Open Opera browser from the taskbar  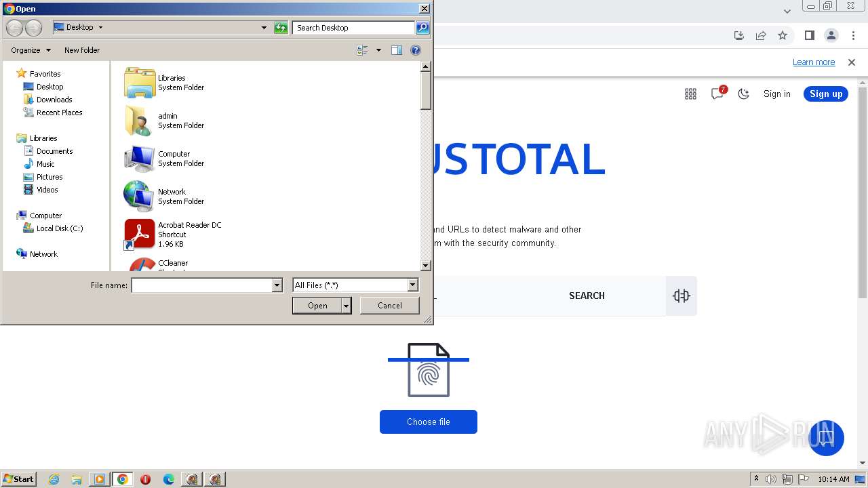[145, 479]
